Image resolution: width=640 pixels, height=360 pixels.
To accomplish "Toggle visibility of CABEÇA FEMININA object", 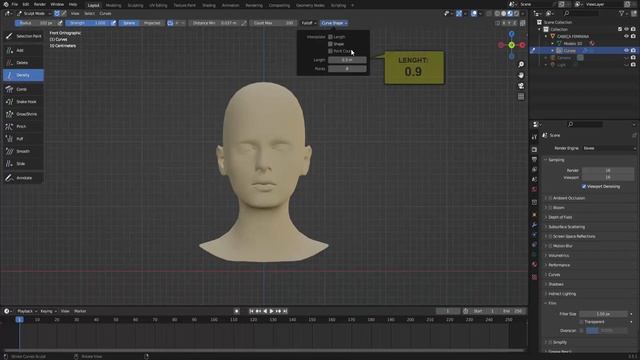I will pos(626,36).
